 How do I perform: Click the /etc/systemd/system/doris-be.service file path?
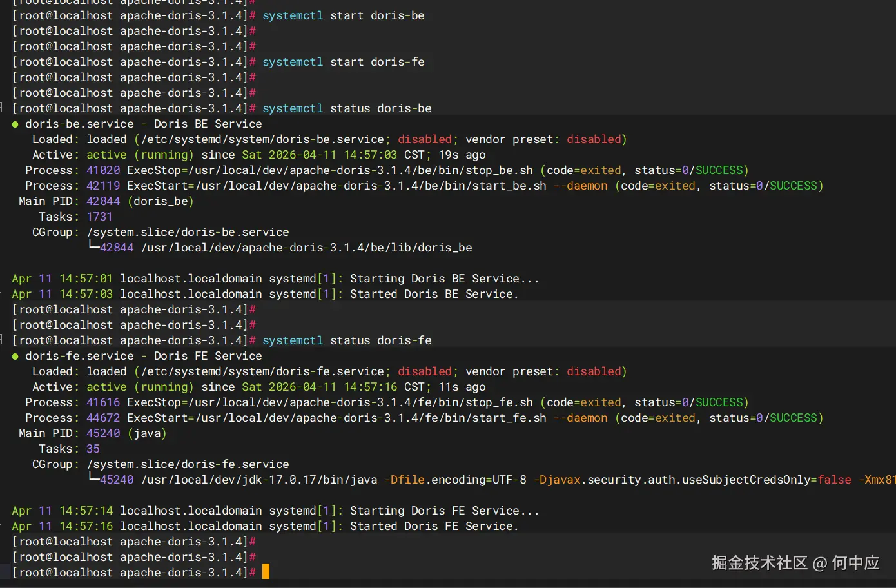click(x=262, y=139)
